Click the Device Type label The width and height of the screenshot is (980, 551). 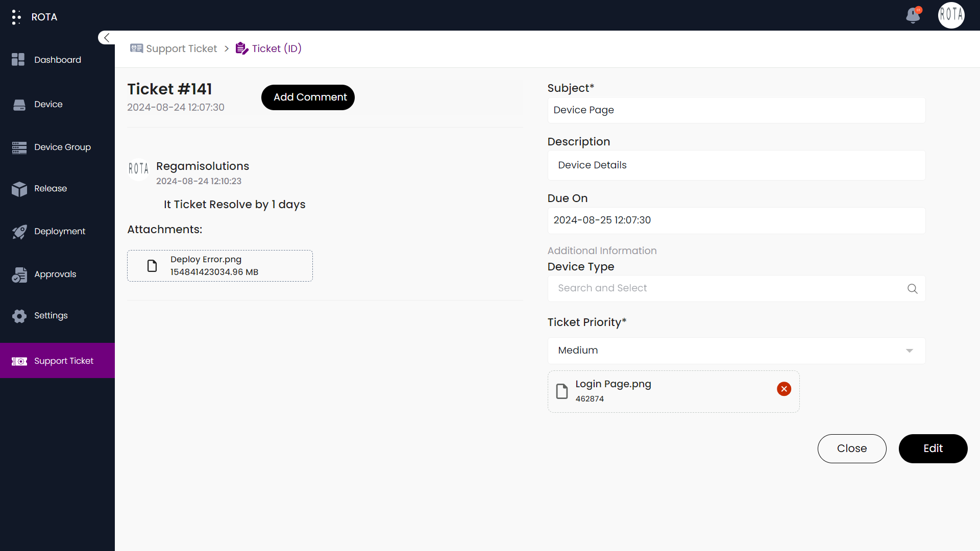[581, 267]
